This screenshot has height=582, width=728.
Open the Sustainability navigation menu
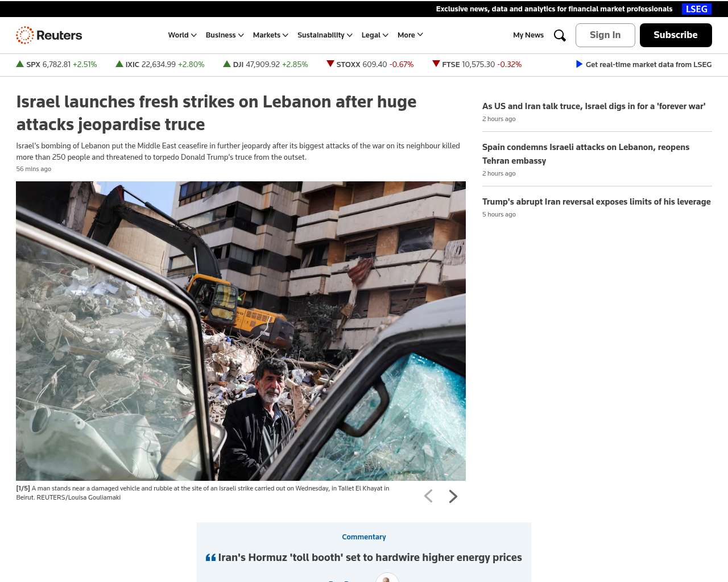(325, 35)
